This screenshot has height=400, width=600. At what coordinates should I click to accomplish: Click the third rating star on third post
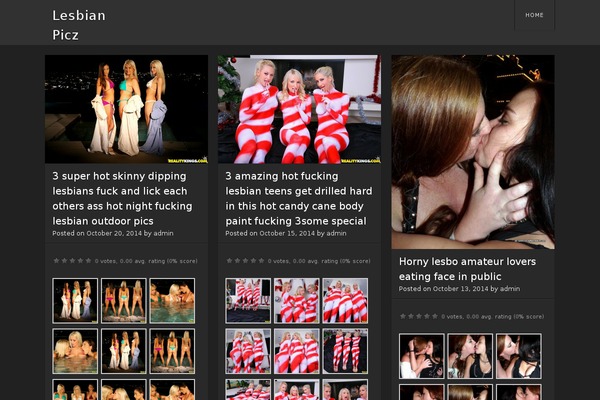click(418, 316)
